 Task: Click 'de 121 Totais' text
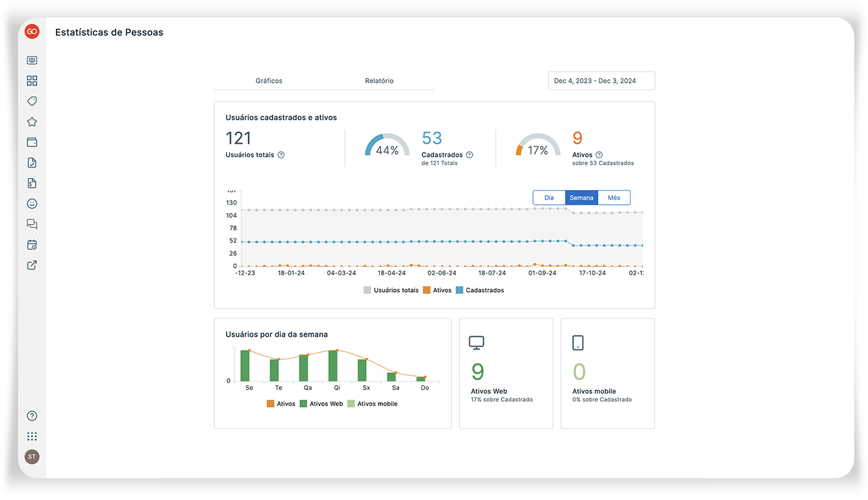440,163
